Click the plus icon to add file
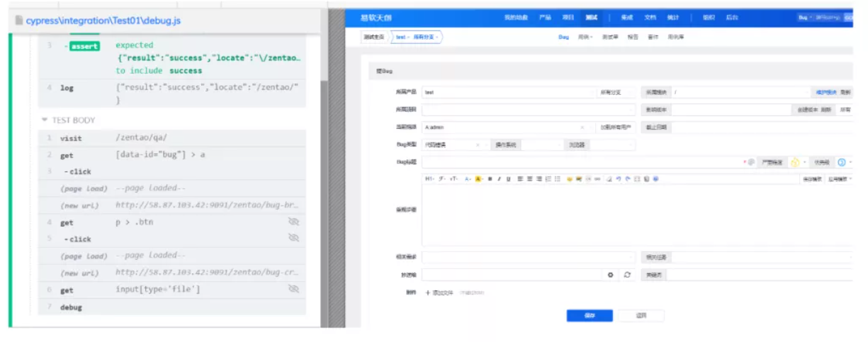 click(427, 292)
